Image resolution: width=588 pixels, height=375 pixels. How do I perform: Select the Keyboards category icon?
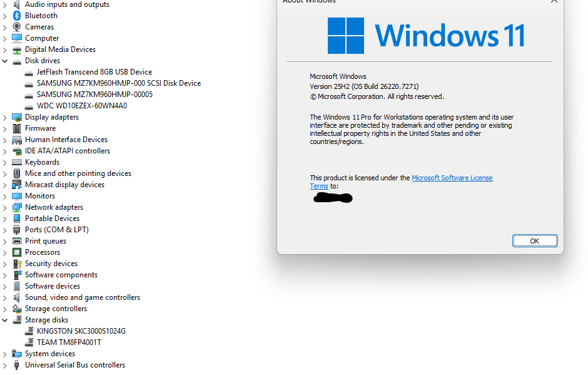point(16,162)
